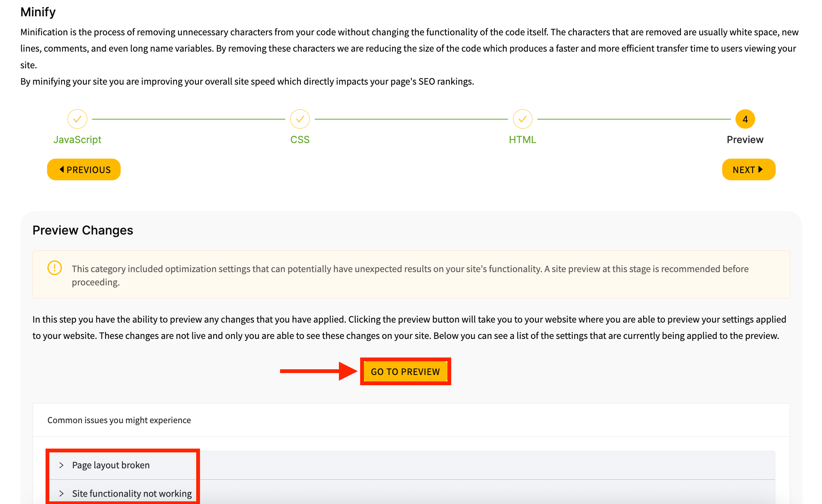Click the Preview Changes heading

click(x=83, y=230)
